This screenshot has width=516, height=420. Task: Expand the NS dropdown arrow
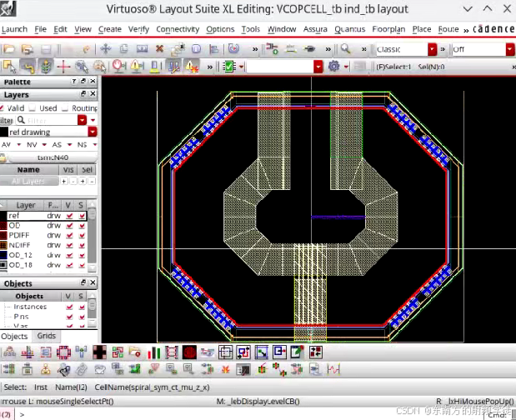click(95, 145)
